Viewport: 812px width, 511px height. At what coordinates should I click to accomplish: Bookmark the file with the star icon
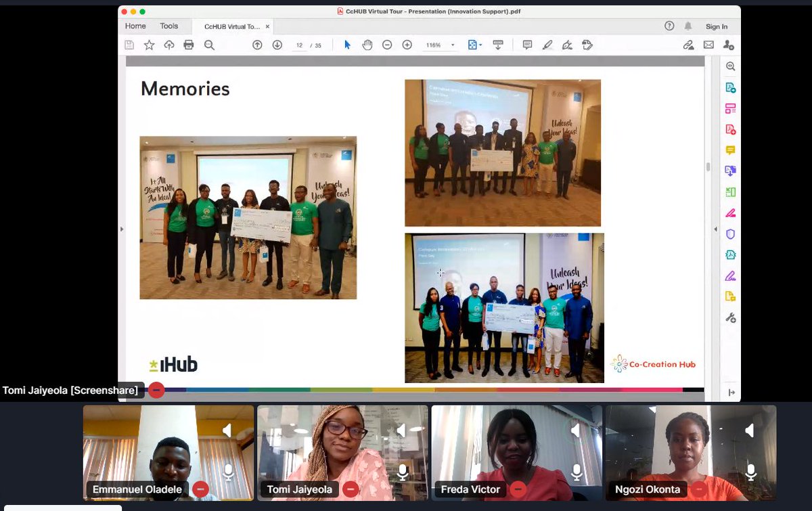(149, 45)
